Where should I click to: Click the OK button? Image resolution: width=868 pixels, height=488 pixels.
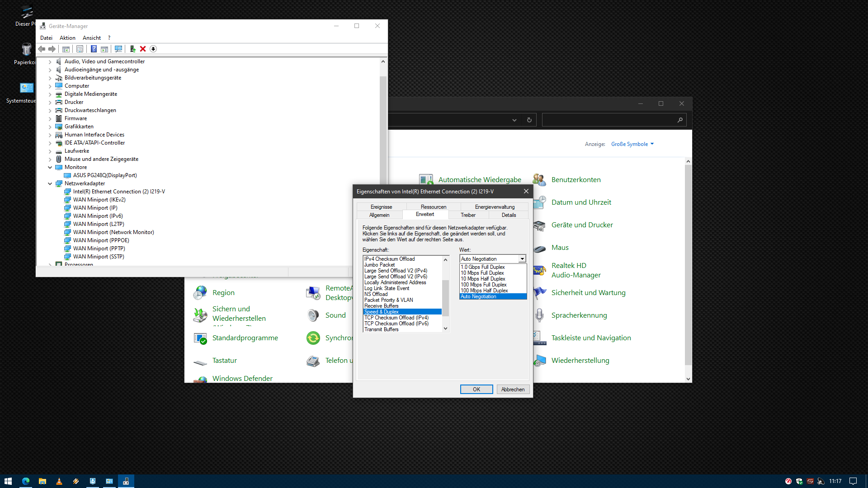476,389
